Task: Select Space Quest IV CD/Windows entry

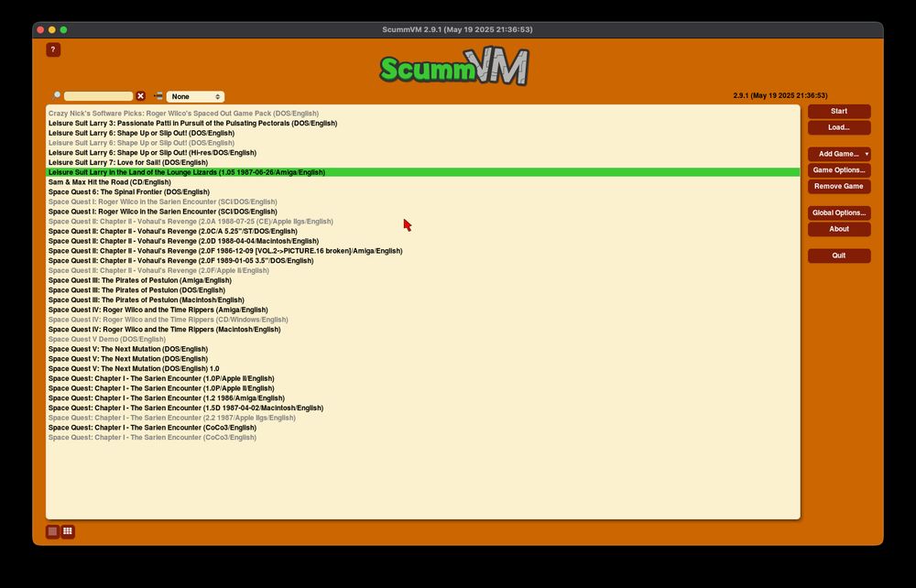Action: (x=423, y=320)
